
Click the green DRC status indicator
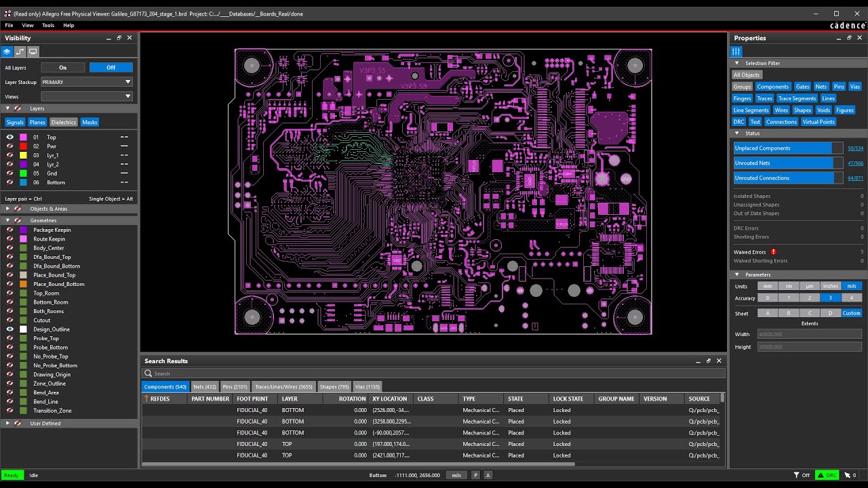pyautogui.click(x=827, y=475)
